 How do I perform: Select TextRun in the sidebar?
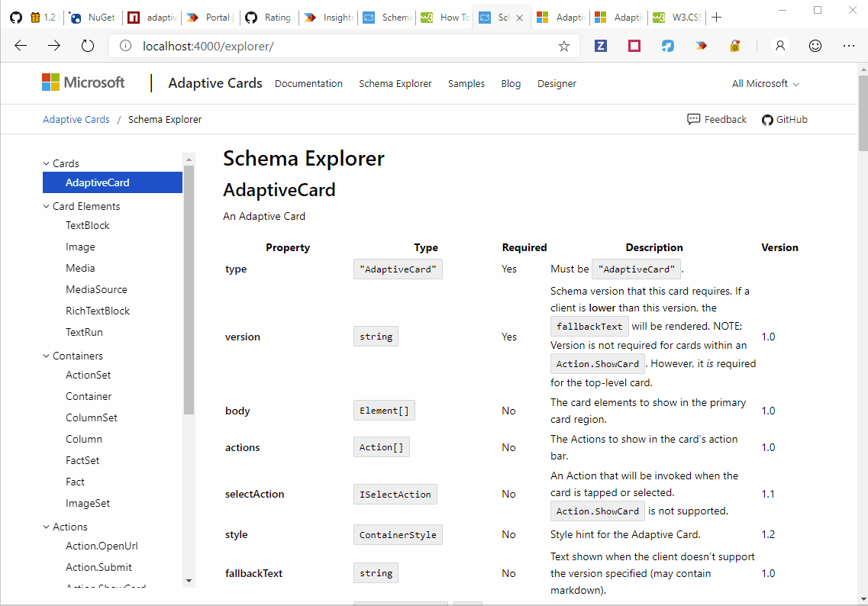click(84, 332)
